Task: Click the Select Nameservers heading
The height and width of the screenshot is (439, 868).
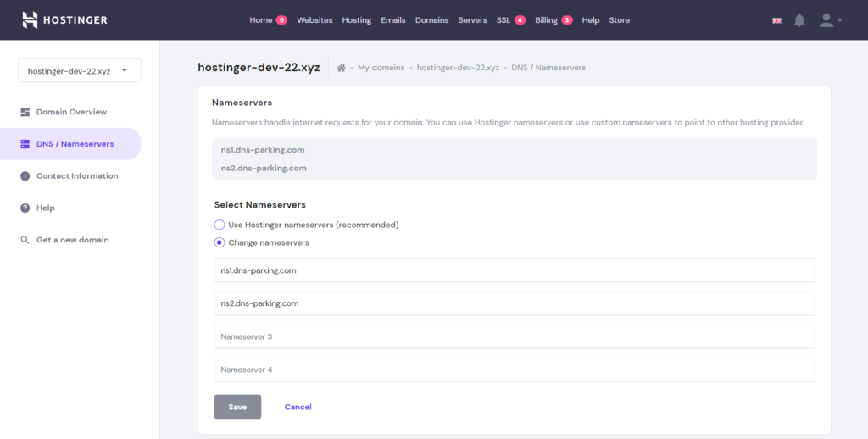Action: pos(260,205)
